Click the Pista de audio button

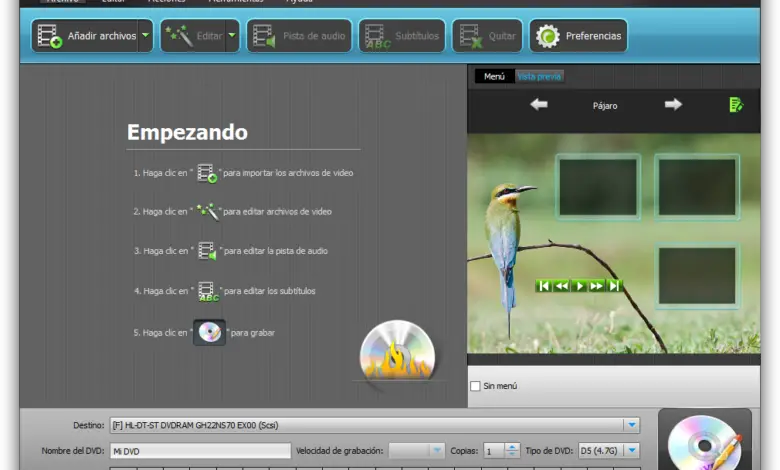click(299, 36)
